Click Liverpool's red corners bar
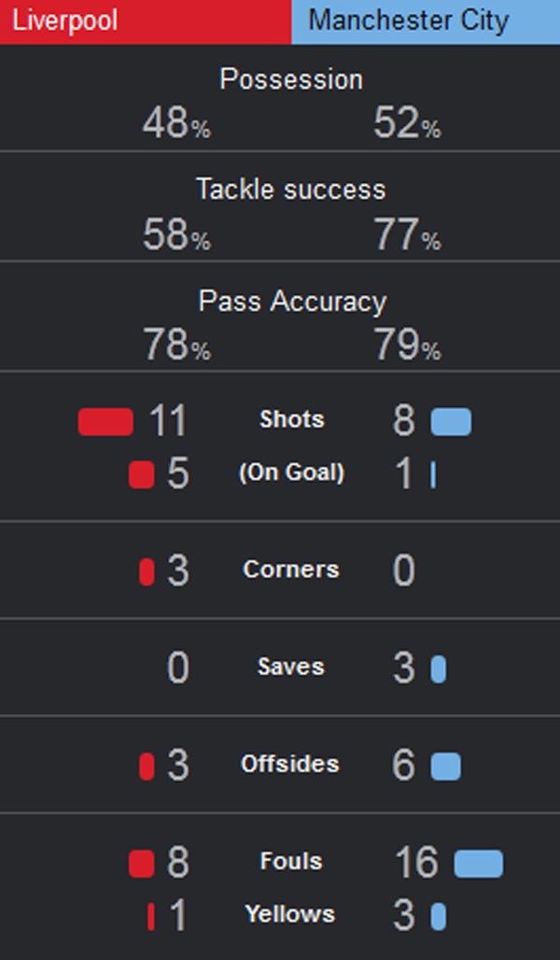The image size is (560, 960). click(x=147, y=572)
